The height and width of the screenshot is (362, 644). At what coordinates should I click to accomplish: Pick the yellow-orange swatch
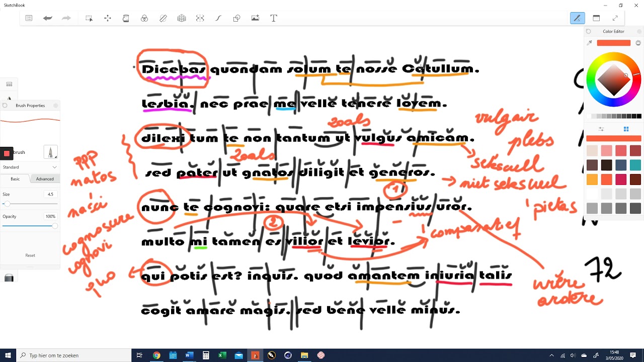pos(592,179)
